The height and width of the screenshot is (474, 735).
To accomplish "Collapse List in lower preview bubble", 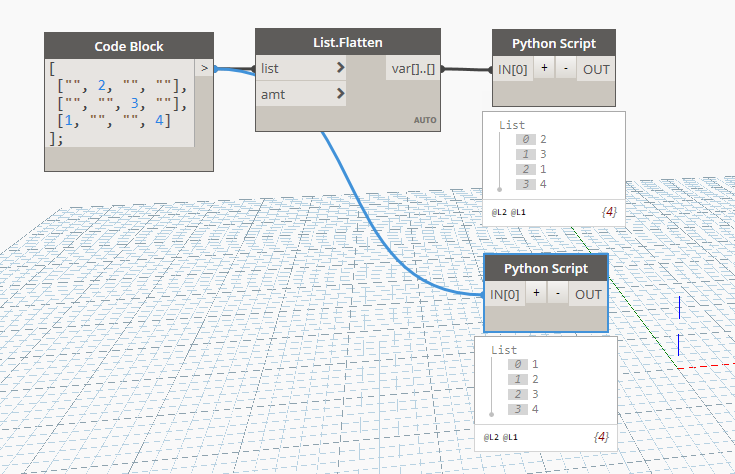I will coord(504,350).
